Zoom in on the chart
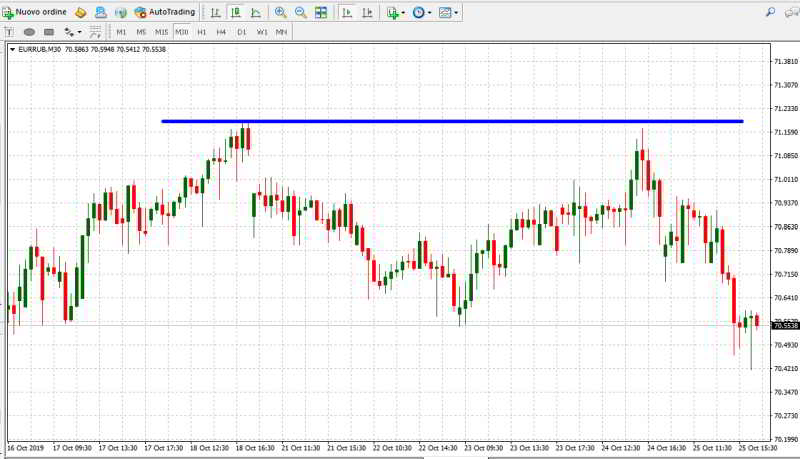Screen dimensions: 800x459 [280, 13]
